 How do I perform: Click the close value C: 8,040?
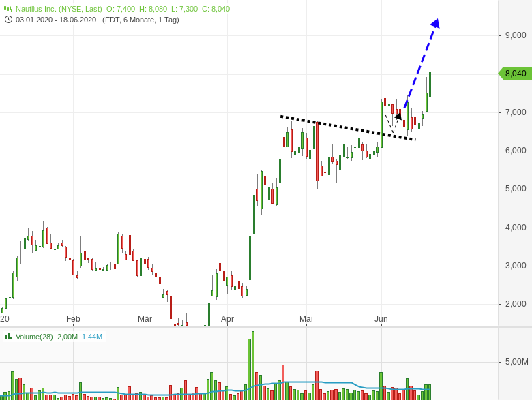coord(216,9)
